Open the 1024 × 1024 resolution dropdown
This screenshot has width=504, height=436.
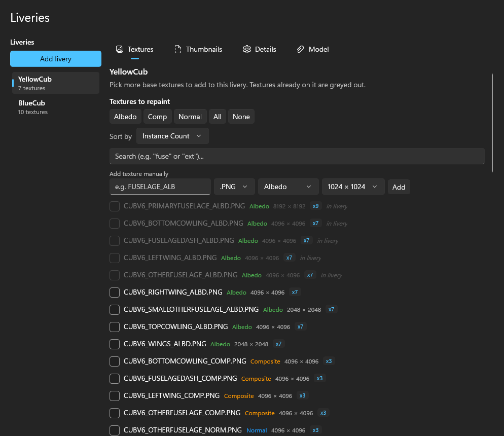coord(353,187)
